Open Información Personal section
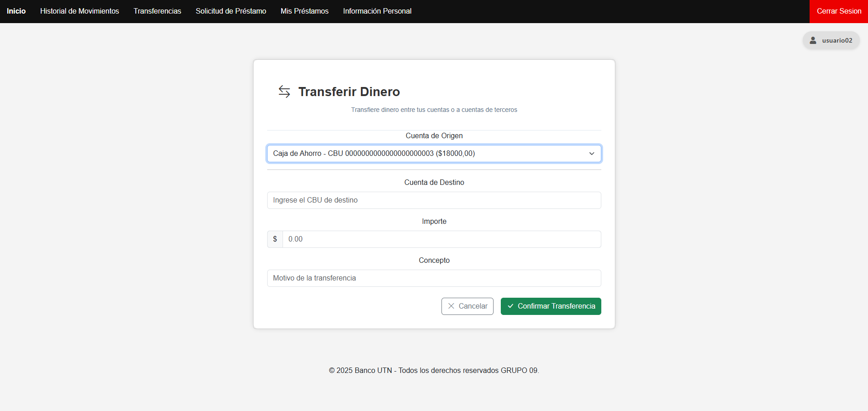This screenshot has height=411, width=868. 377,11
